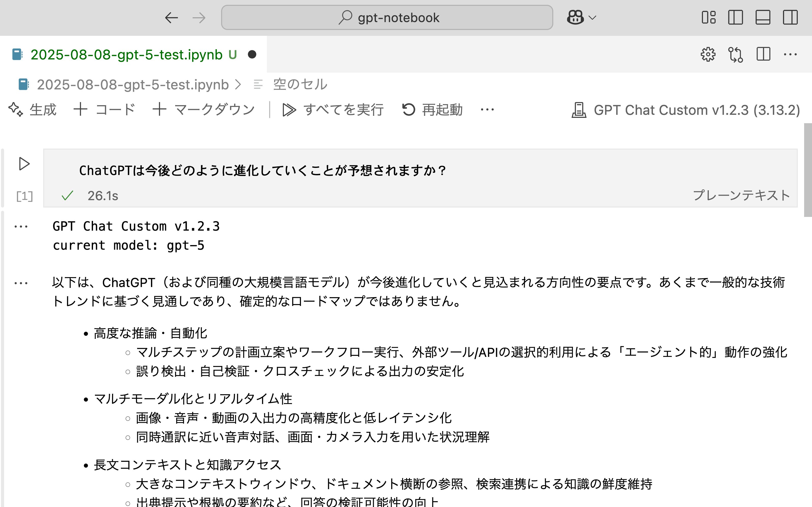This screenshot has width=812, height=507.
Task: Click 生成 generate button
Action: (33, 110)
